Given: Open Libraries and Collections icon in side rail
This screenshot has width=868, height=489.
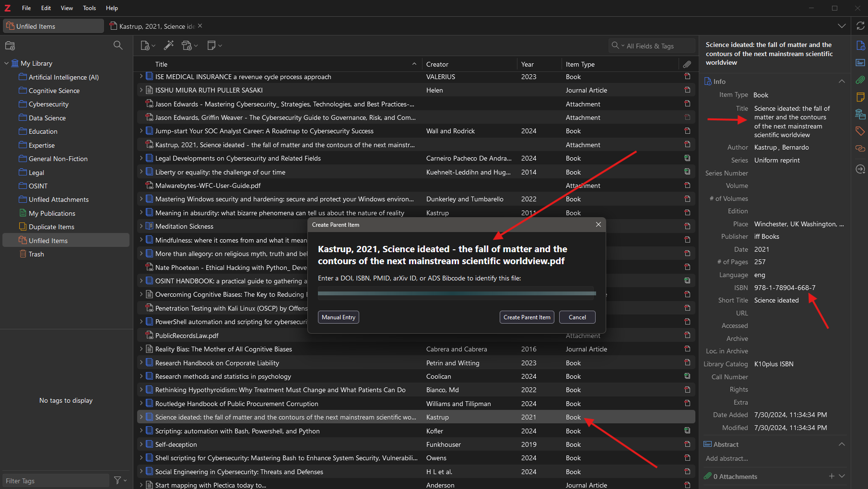Looking at the screenshot, I should pos(860,114).
